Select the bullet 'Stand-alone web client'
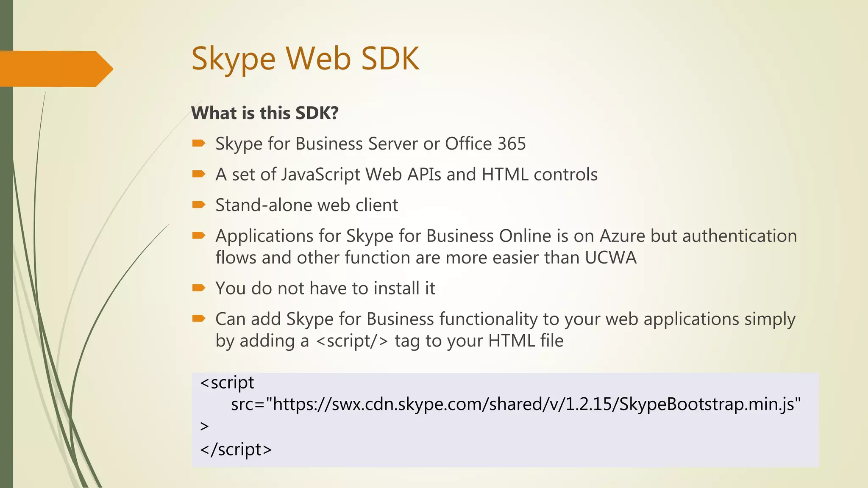The height and width of the screenshot is (488, 868). [306, 205]
